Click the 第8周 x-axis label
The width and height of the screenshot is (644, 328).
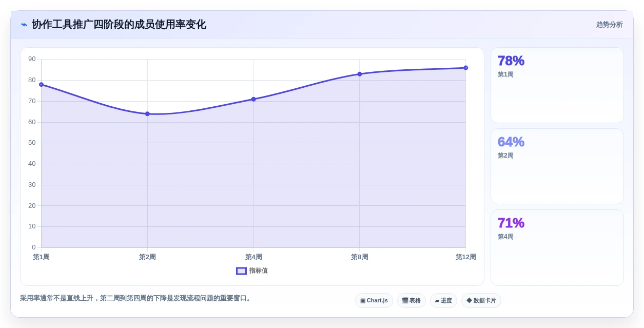[x=360, y=257]
